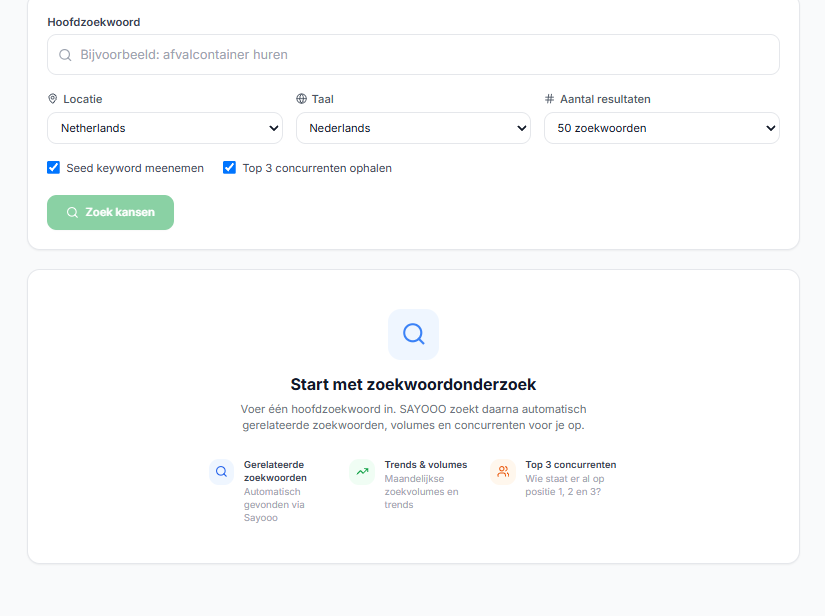The height and width of the screenshot is (616, 825).
Task: Click the hash icon next to Aantal resultaten
Action: coord(549,98)
